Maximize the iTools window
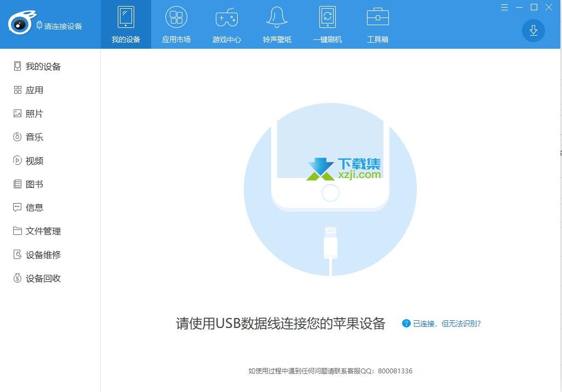 click(x=534, y=7)
